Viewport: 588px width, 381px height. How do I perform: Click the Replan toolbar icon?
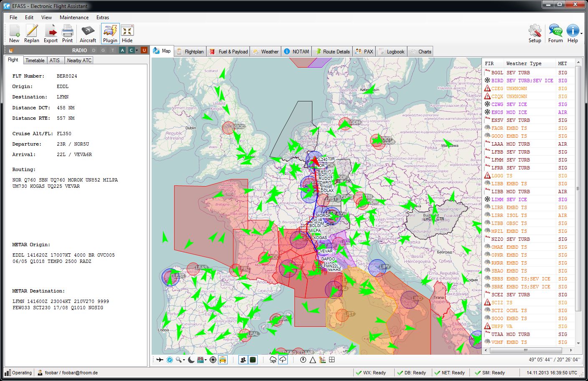(31, 33)
